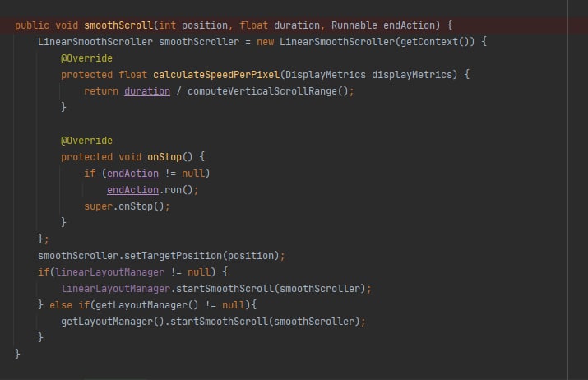Click computeVerticalScrollRange() call
Screen dimensions: 588x380
268,91
